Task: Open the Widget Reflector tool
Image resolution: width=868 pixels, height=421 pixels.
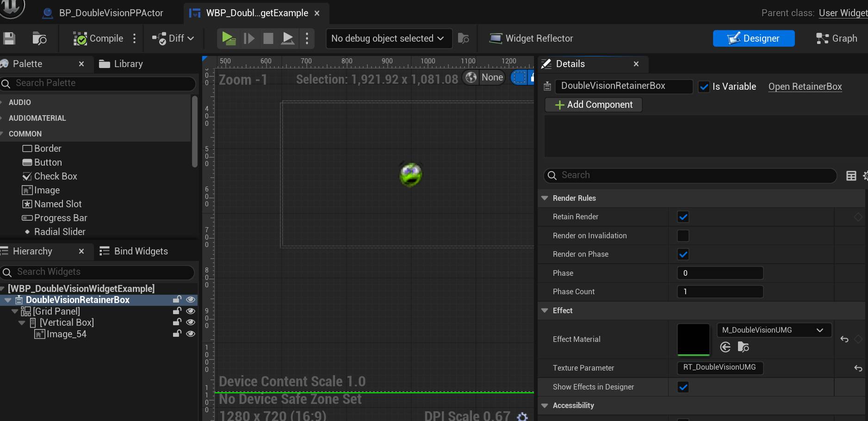Action: coord(531,38)
